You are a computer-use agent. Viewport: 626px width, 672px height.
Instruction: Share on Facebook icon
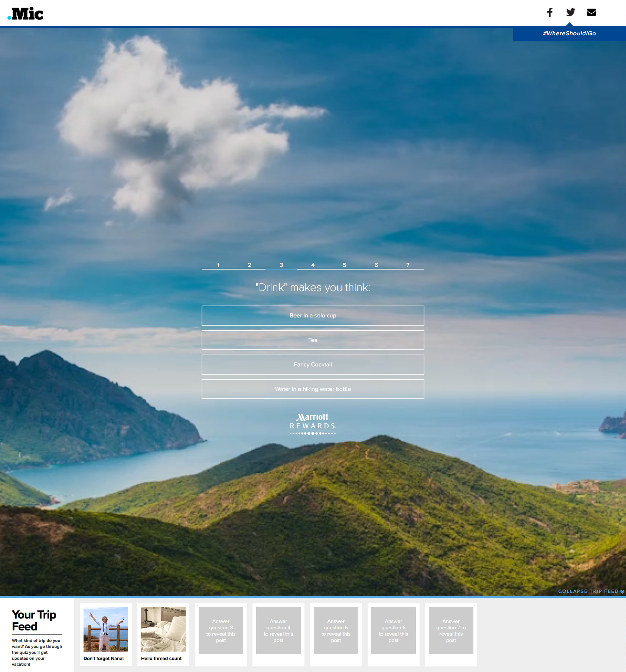pos(550,12)
